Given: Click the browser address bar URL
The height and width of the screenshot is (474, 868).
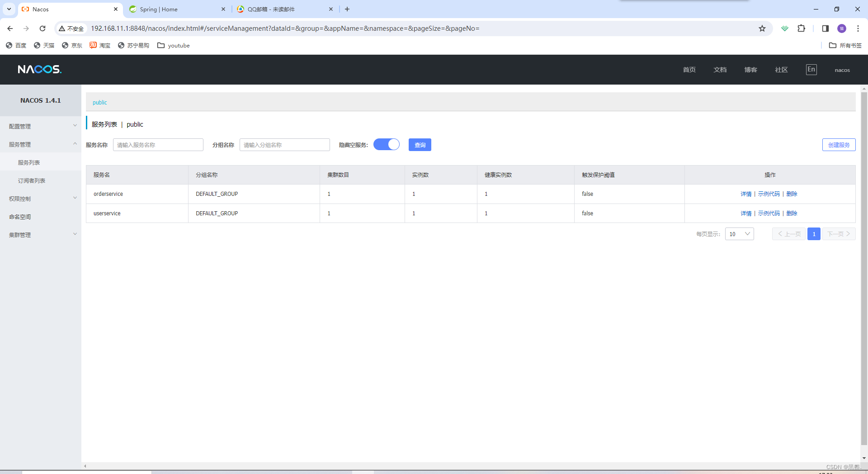Looking at the screenshot, I should point(285,28).
